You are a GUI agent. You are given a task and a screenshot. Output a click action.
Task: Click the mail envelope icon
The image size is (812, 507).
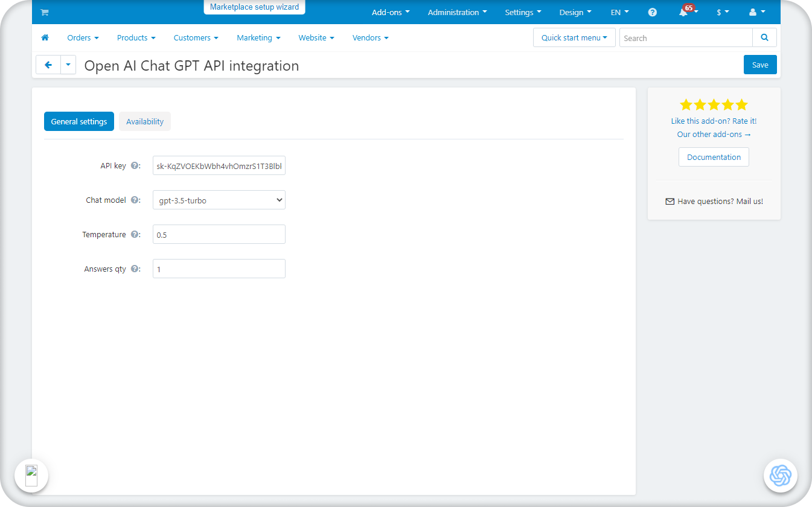point(670,202)
